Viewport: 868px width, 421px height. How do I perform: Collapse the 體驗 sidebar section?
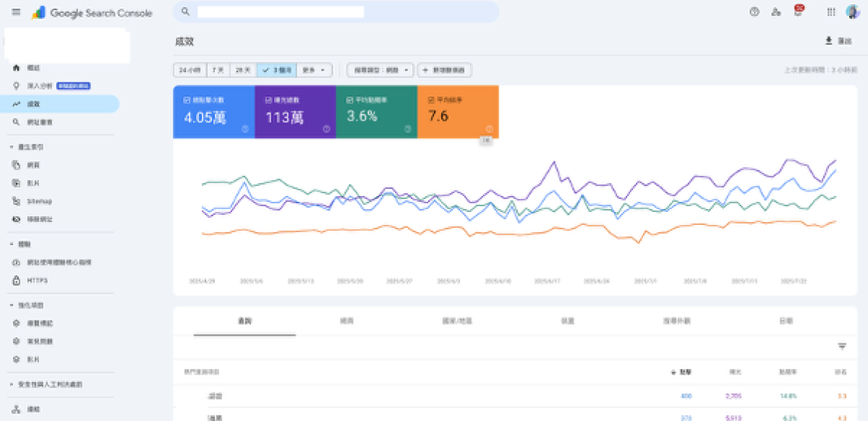(12, 244)
